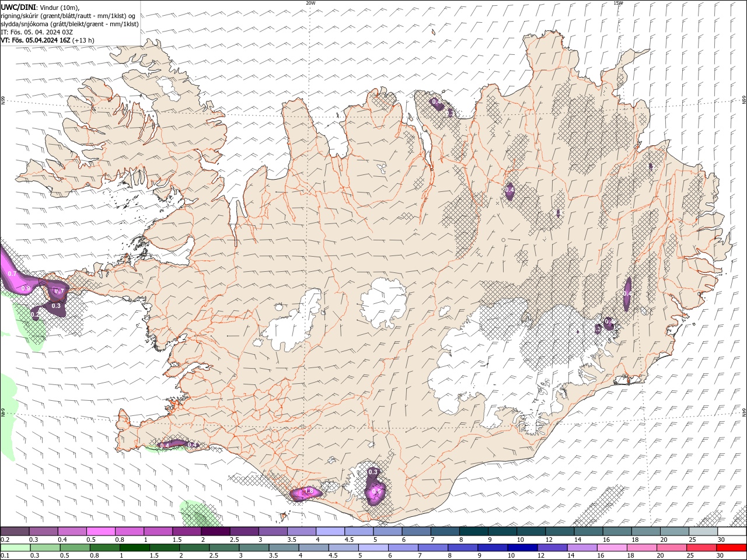Click 'VT: Fös. 05.04.2024 16Z (+13 h)' text
The image size is (747, 560).
48,40
